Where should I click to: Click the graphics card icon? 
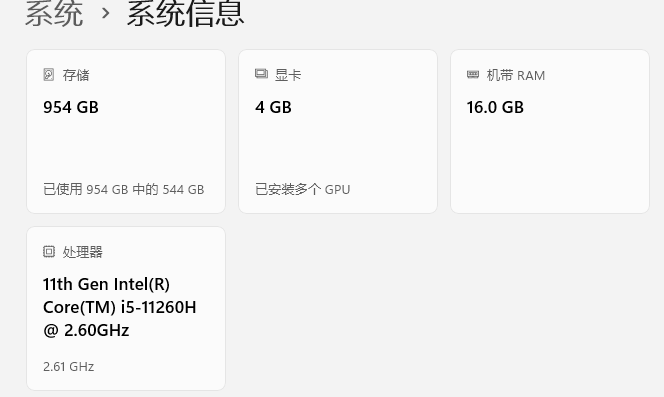(261, 74)
